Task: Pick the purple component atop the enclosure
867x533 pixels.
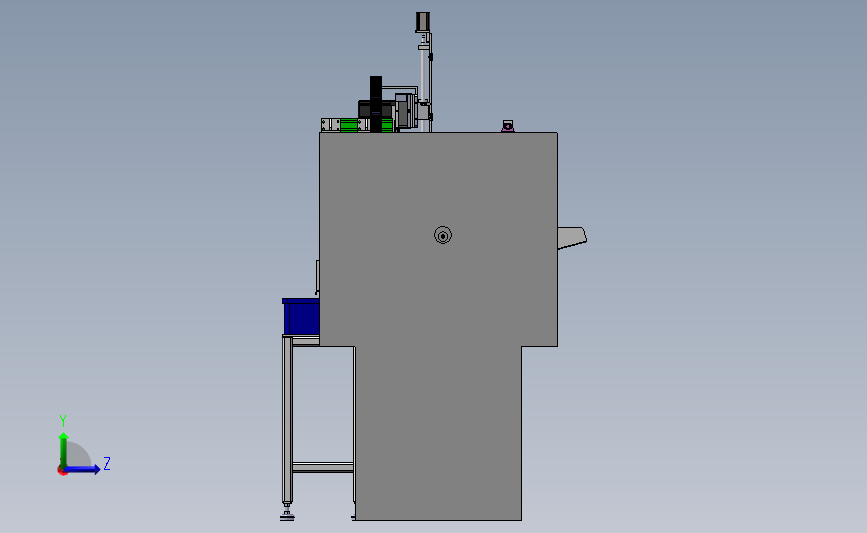Action: click(508, 126)
